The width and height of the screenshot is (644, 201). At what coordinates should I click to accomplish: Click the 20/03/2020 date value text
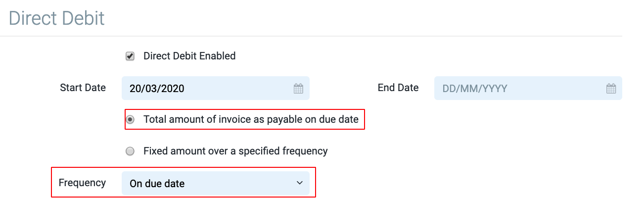click(x=157, y=89)
